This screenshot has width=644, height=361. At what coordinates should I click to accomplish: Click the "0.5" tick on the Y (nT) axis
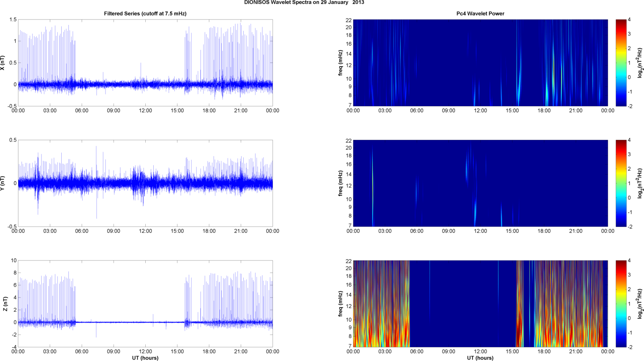click(x=13, y=140)
